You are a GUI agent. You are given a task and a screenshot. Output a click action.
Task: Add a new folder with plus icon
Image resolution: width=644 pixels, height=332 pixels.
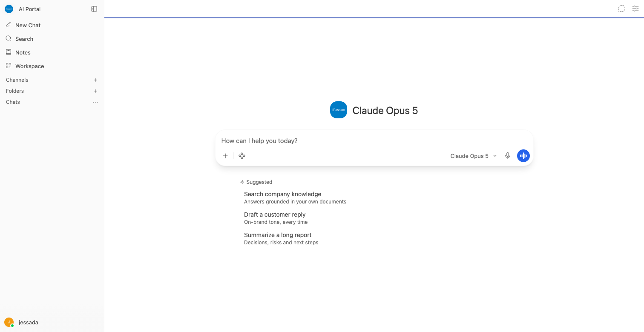[95, 91]
